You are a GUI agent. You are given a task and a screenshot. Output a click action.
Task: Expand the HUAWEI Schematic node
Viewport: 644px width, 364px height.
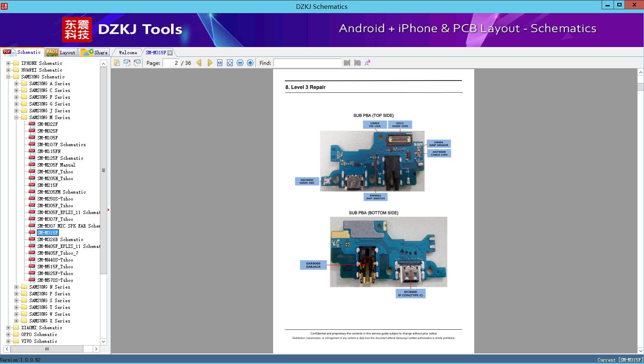8,70
